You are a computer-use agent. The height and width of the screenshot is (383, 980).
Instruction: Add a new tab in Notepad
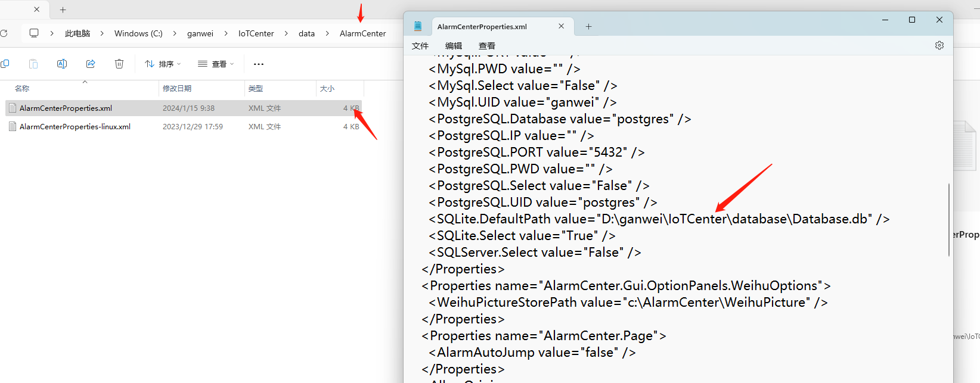pos(588,26)
